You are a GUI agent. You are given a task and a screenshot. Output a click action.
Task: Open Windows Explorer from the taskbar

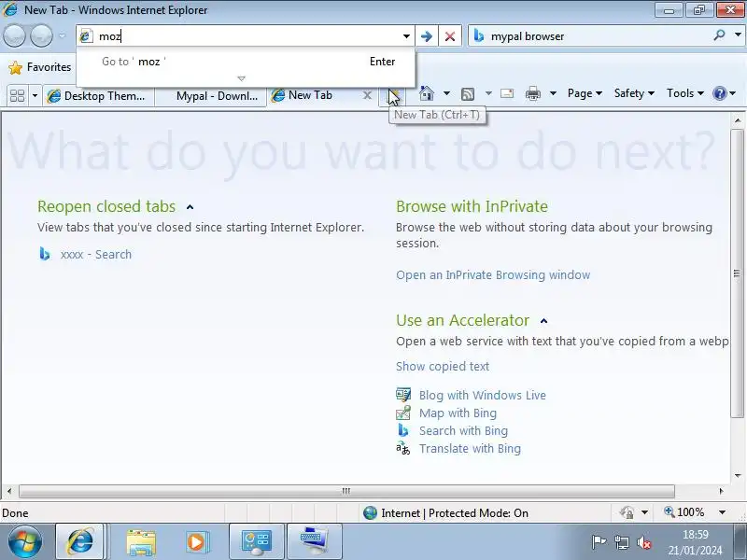(x=141, y=542)
